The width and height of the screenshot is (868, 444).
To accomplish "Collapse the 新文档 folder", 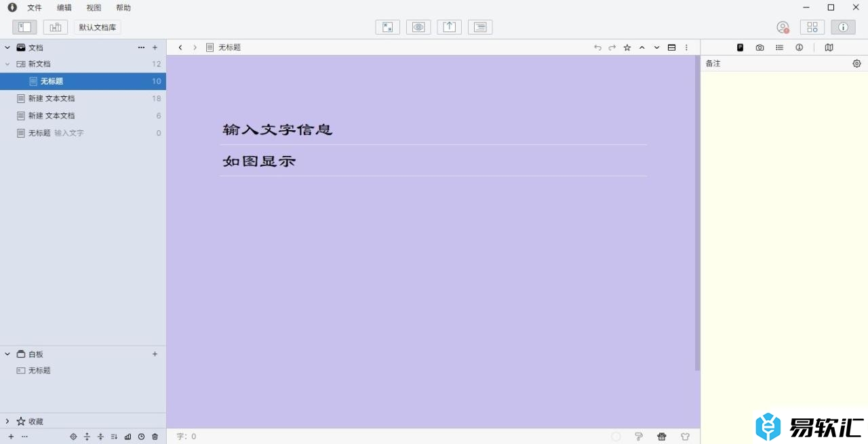I will 7,64.
